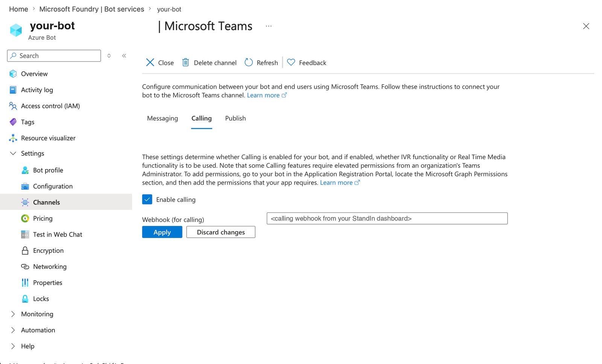Screen dimensions: 602x364
Task: Click the Configuration briefcase icon
Action: [x=25, y=186]
